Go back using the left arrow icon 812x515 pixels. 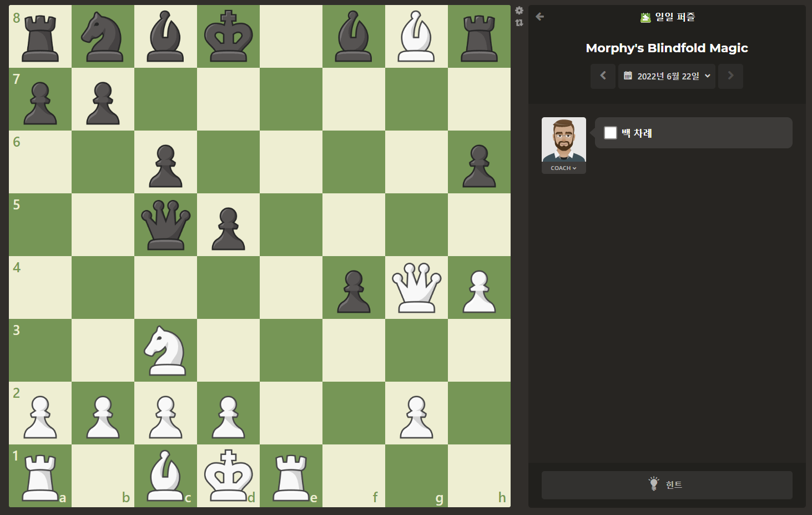click(539, 17)
